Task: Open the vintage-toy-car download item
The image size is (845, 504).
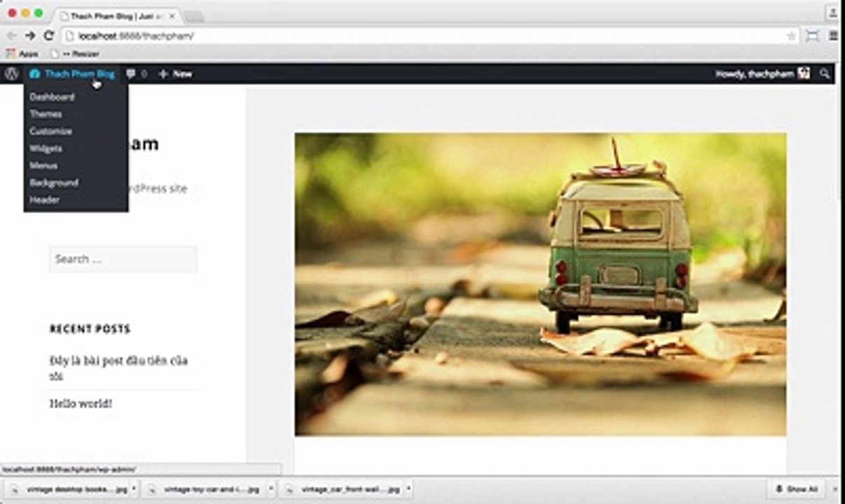Action: point(206,489)
